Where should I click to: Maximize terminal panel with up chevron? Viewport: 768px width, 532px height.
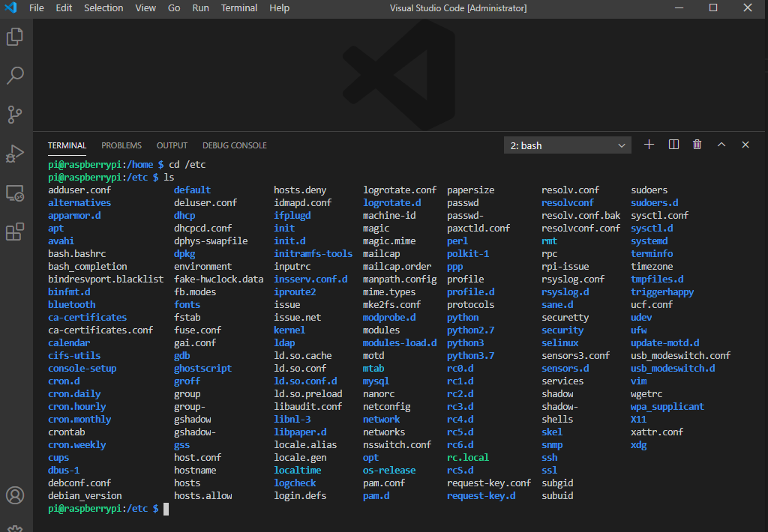tap(721, 145)
